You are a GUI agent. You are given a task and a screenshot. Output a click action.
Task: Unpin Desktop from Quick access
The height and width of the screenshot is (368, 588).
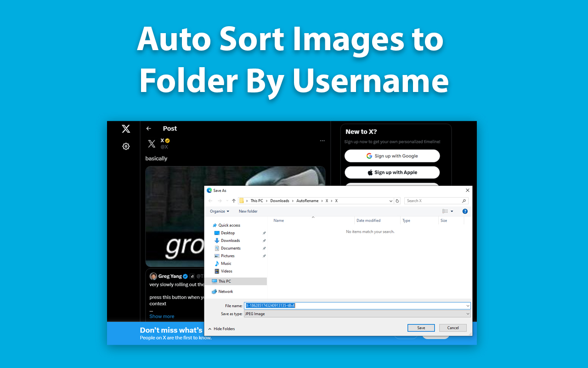point(264,233)
